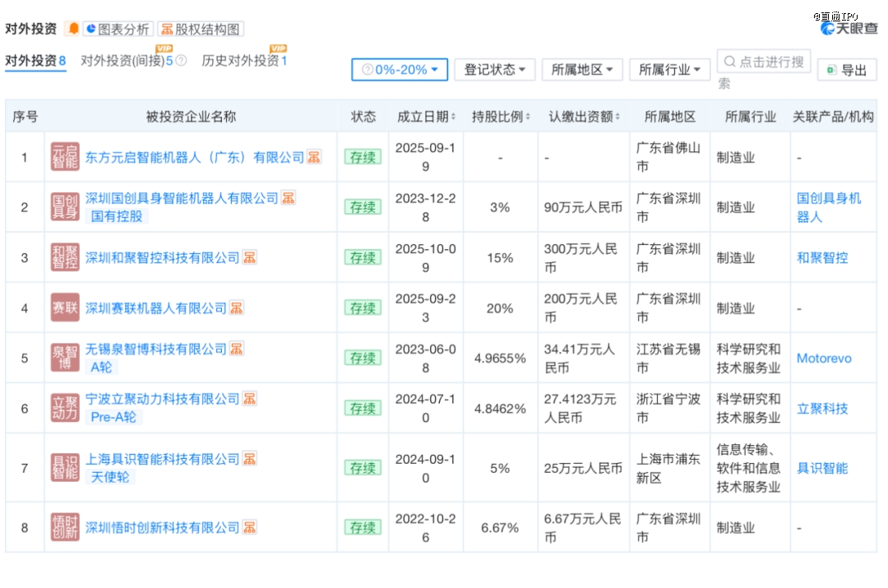Open the 0%-20% shareholding ratio dropdown
This screenshot has width=888, height=588.
(399, 70)
